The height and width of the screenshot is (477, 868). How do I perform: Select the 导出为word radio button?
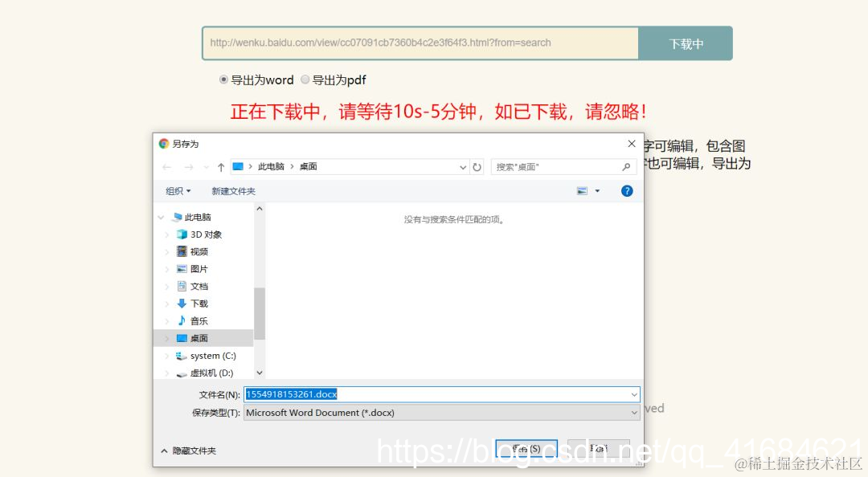[223, 79]
